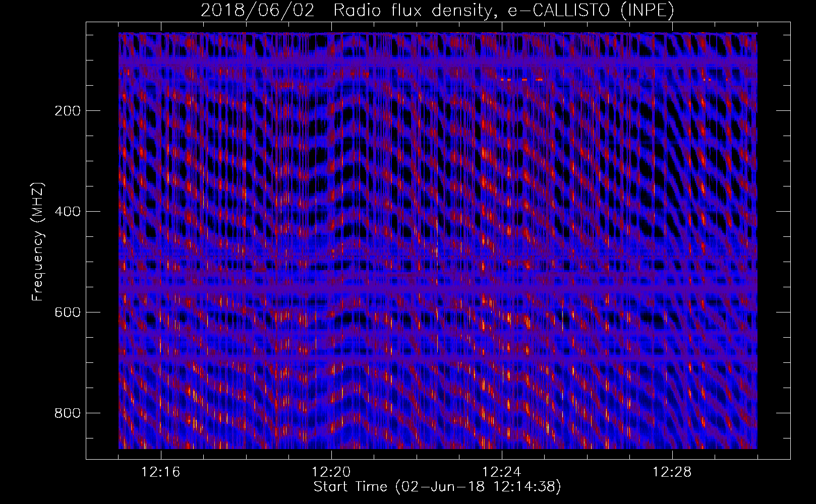The image size is (816, 504).
Task: Click the 600 frequency tick label
Action: point(67,312)
